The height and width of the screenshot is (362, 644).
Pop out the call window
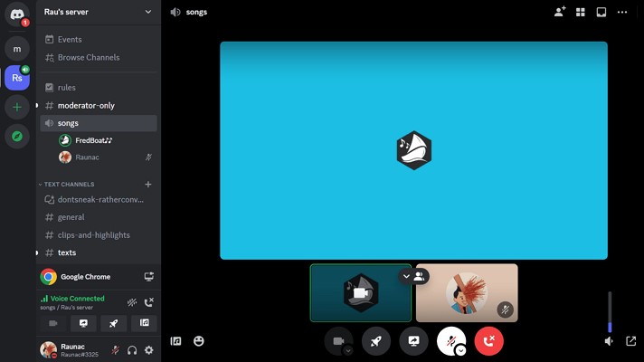click(630, 341)
